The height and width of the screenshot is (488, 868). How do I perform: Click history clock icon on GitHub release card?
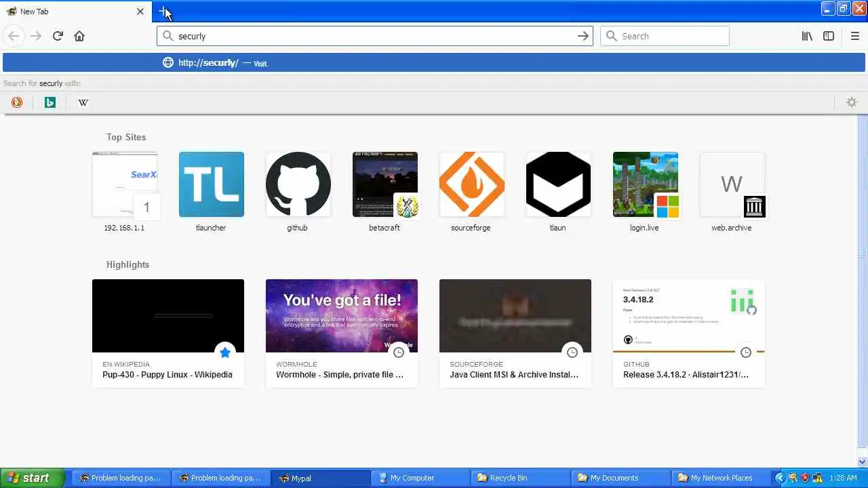746,352
